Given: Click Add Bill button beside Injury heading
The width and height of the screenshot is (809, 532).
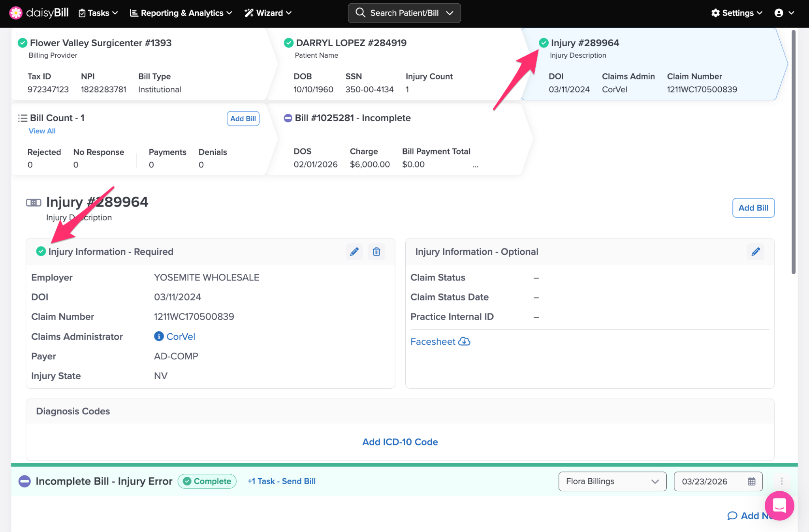Looking at the screenshot, I should [x=753, y=208].
